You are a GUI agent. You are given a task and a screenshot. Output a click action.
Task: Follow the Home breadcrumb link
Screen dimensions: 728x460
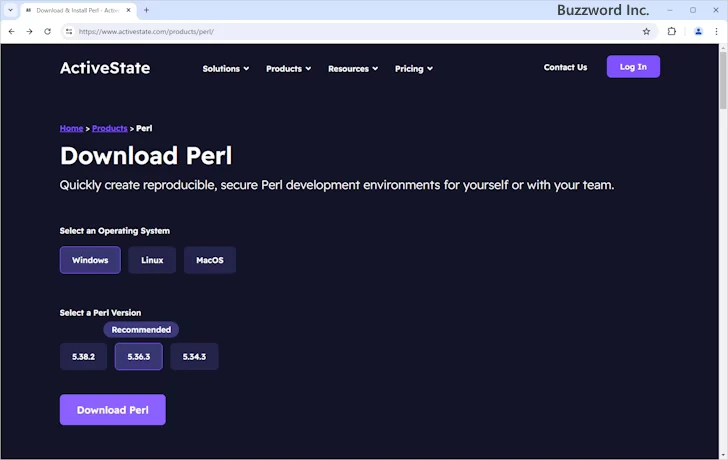click(x=72, y=129)
